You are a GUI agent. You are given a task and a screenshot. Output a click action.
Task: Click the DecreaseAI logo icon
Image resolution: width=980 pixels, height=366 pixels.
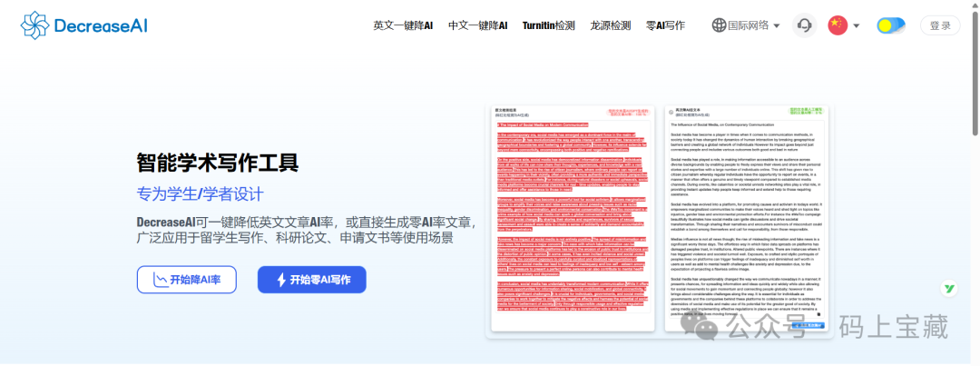tap(34, 25)
